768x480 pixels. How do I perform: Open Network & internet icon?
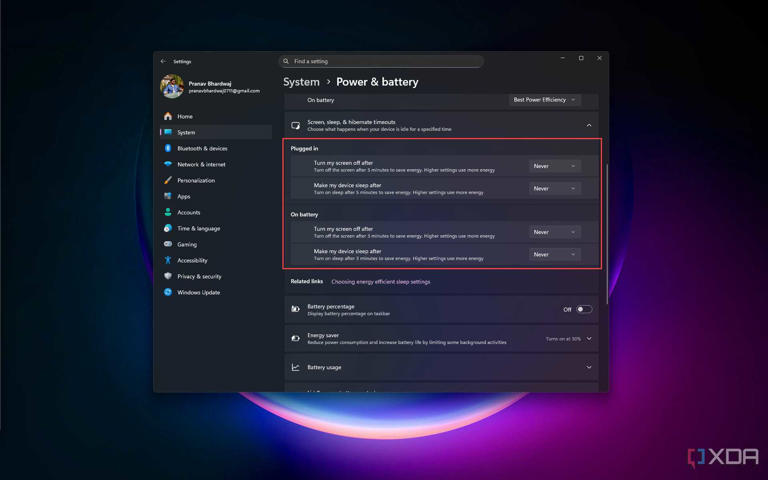point(168,164)
